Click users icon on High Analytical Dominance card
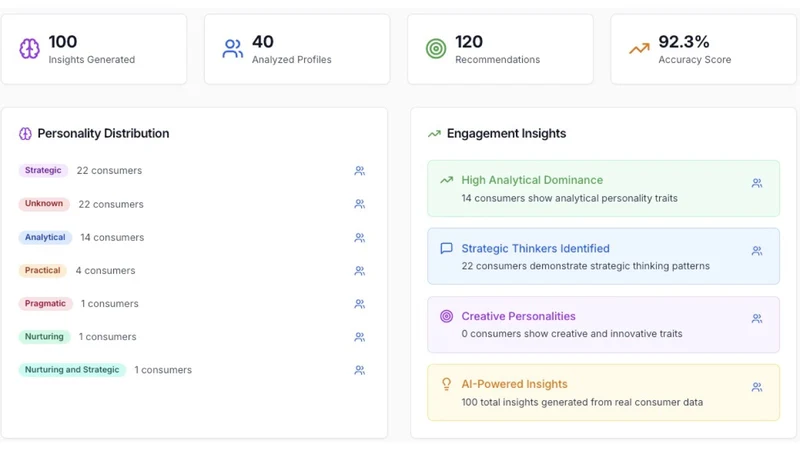Screen dimensions: 800x450 tap(757, 183)
